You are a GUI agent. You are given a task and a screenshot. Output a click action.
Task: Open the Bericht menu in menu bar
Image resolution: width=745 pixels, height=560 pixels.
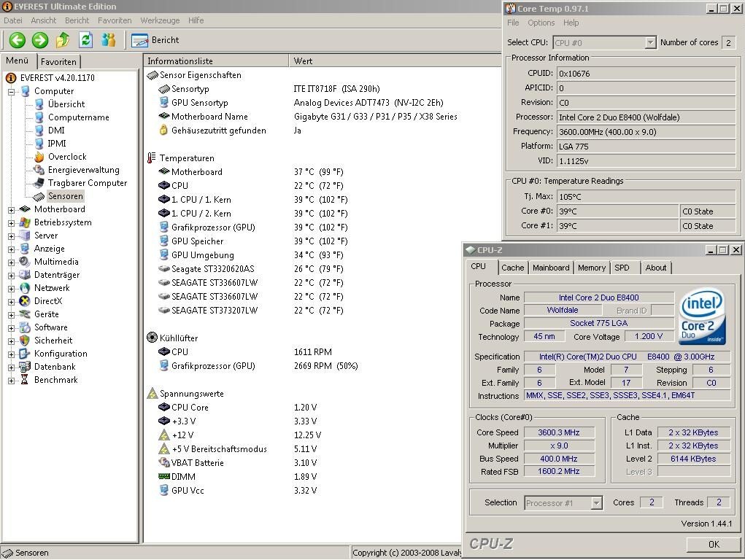(77, 20)
